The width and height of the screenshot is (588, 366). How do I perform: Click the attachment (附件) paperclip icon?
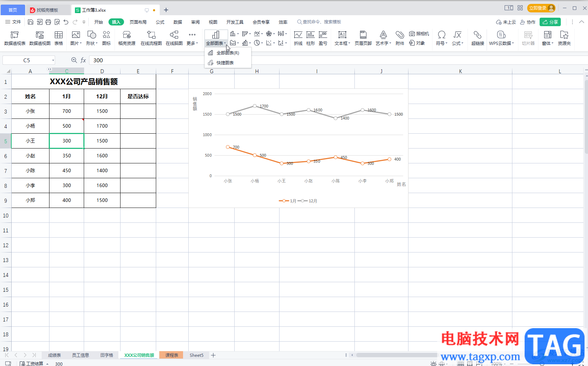click(400, 38)
